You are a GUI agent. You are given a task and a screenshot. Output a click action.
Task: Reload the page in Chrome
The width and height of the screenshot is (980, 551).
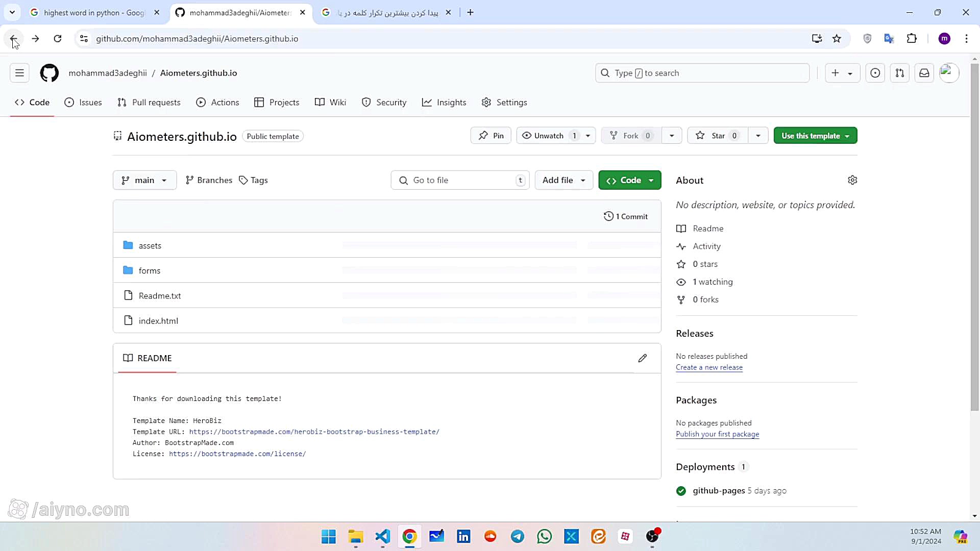[x=58, y=39]
